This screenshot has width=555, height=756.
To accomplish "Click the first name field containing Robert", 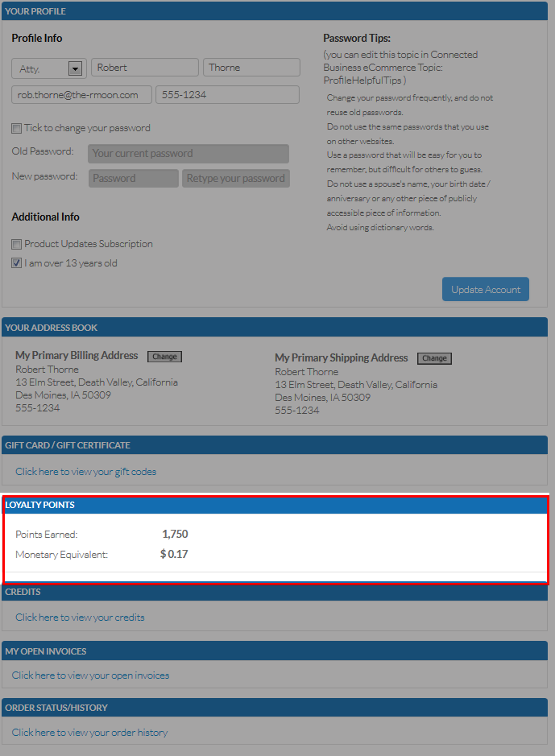I will (x=144, y=68).
